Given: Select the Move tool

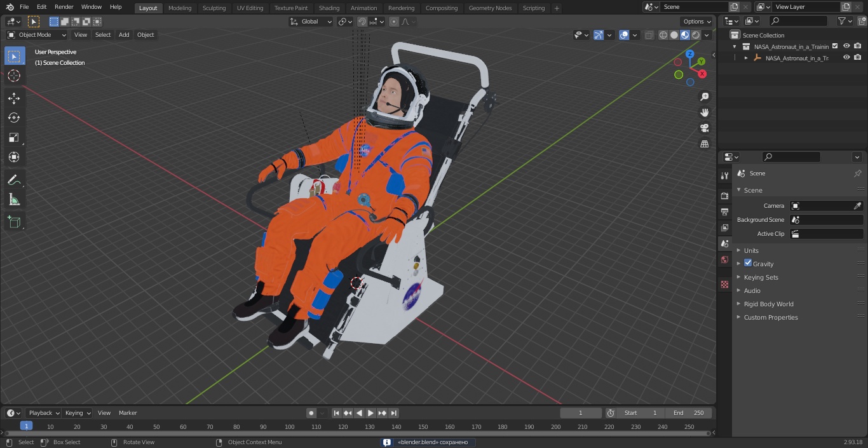Looking at the screenshot, I should [14, 98].
